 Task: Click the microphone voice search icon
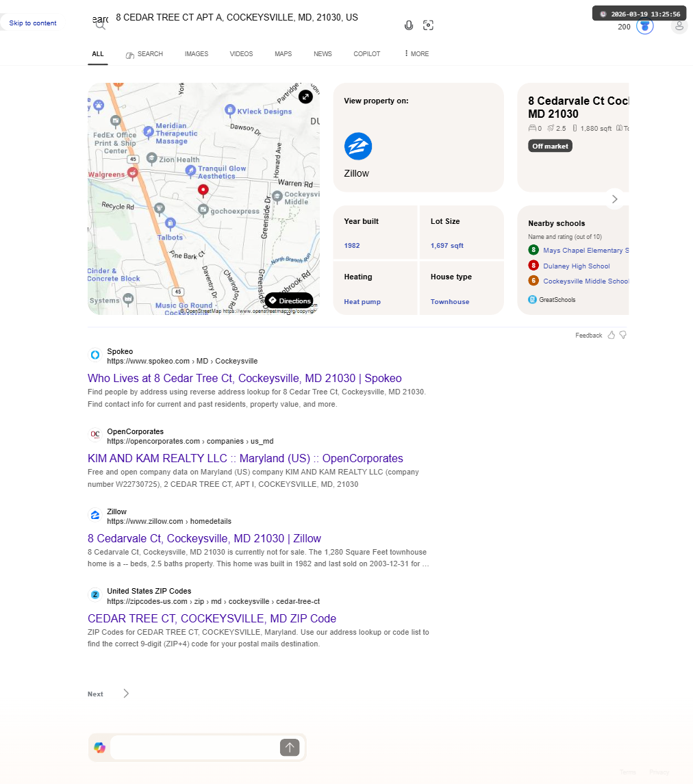(409, 25)
